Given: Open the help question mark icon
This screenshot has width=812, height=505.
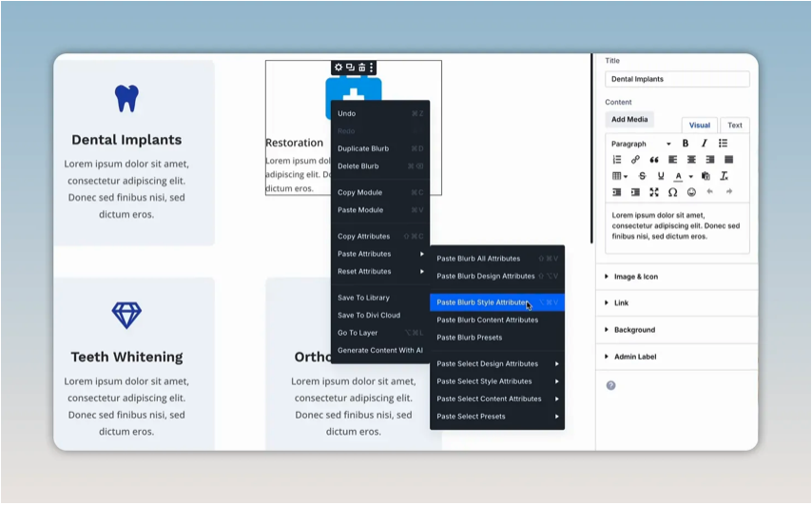Looking at the screenshot, I should pos(611,385).
